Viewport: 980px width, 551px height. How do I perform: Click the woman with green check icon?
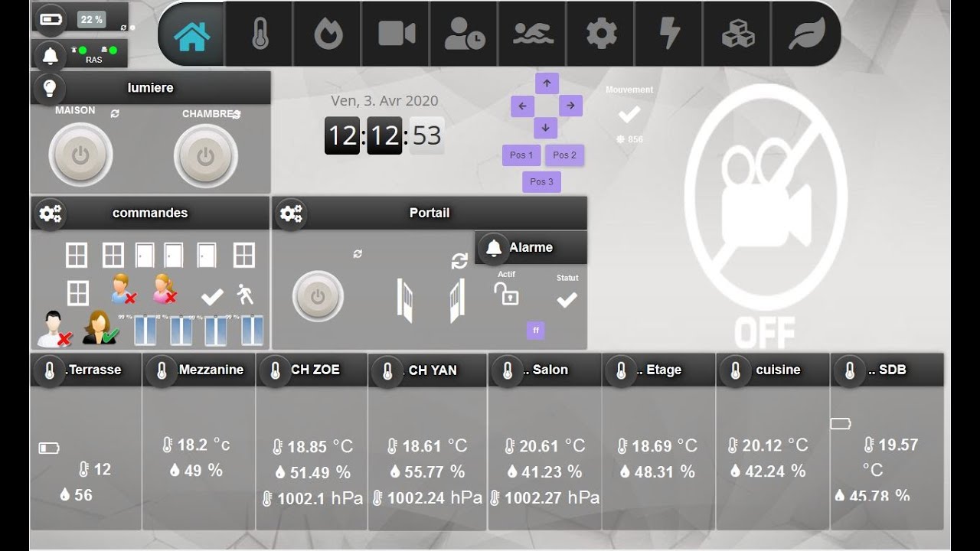(100, 328)
